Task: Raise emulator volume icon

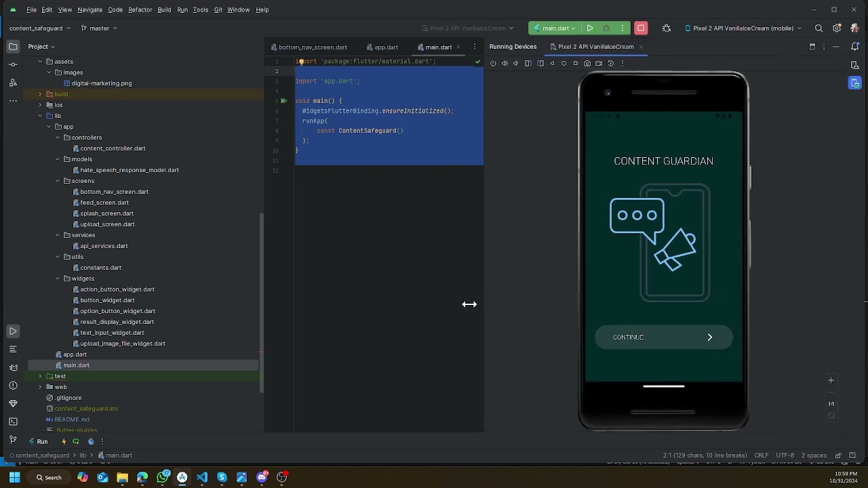Action: coord(505,63)
